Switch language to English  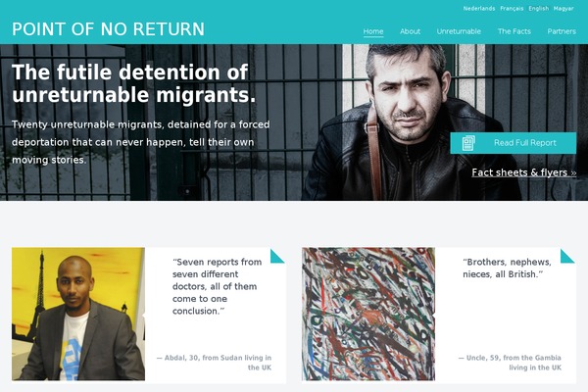538,8
